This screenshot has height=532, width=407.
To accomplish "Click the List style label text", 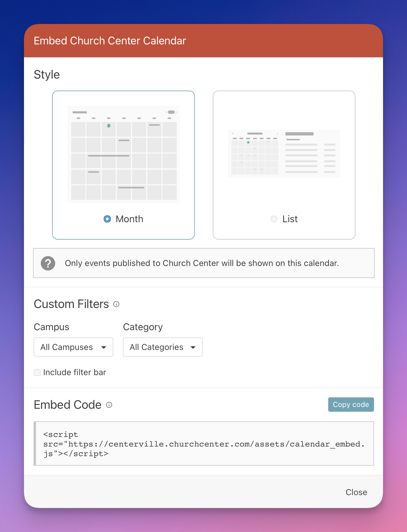I will pyautogui.click(x=290, y=219).
